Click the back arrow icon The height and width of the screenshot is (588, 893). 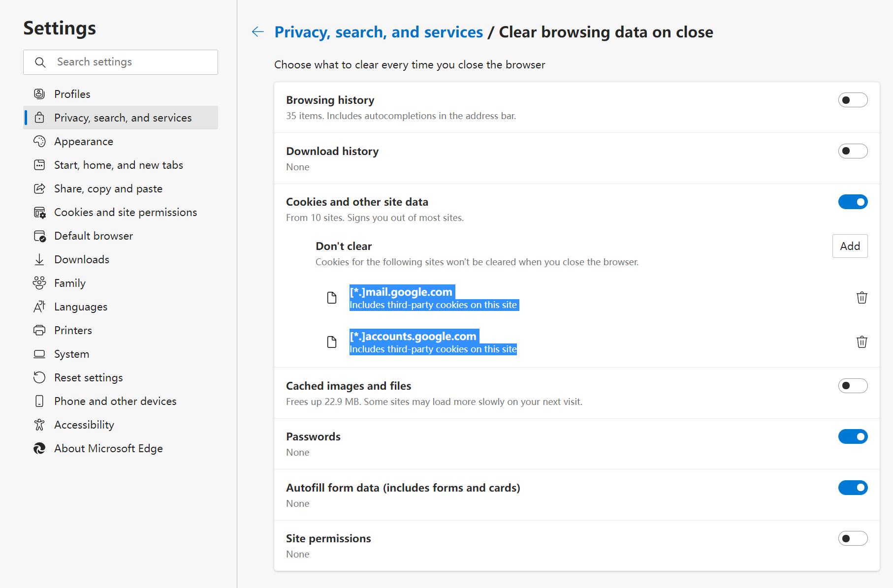coord(257,32)
